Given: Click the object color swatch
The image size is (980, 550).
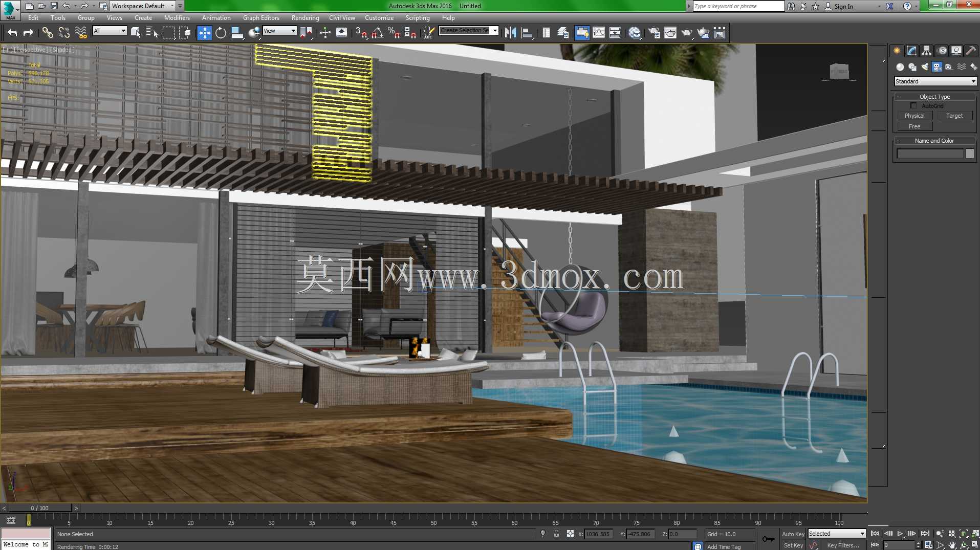Looking at the screenshot, I should pyautogui.click(x=970, y=153).
